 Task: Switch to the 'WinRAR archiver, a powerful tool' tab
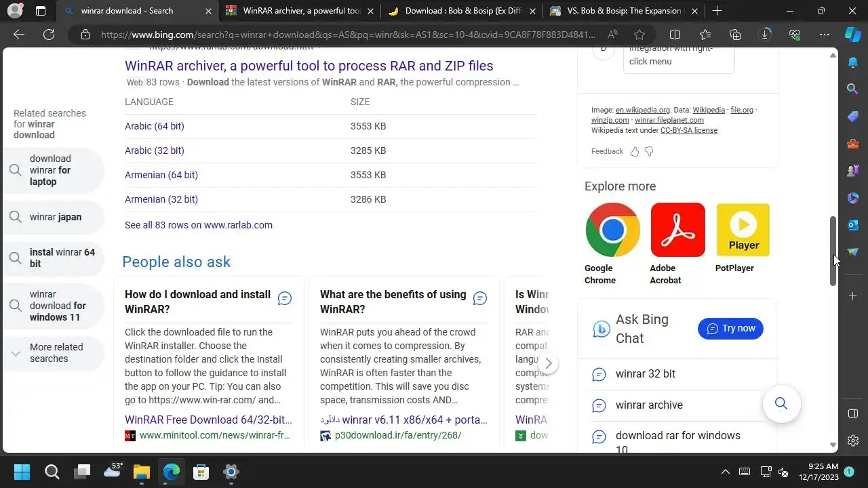301,11
